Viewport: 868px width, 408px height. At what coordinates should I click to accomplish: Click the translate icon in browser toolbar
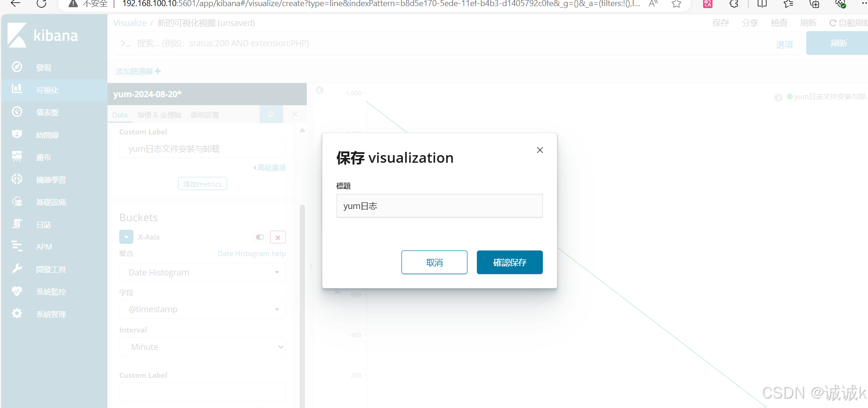[x=708, y=4]
